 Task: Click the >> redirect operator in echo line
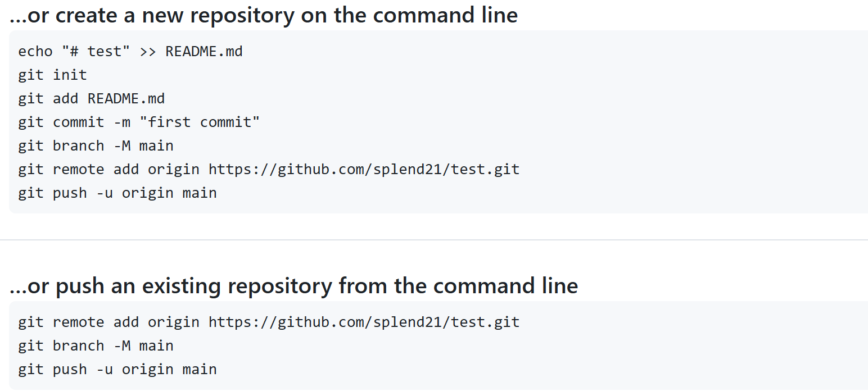[x=148, y=52]
